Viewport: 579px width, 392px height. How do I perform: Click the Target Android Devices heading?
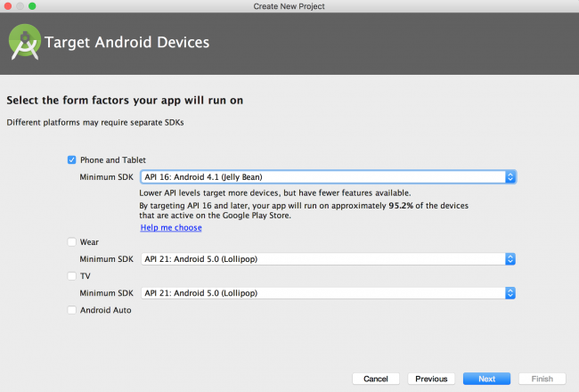pos(126,42)
